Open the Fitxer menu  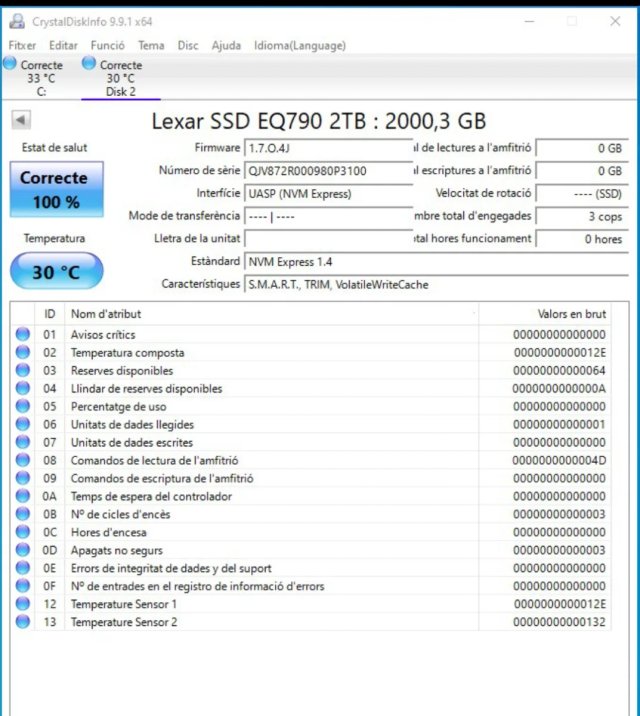22,46
